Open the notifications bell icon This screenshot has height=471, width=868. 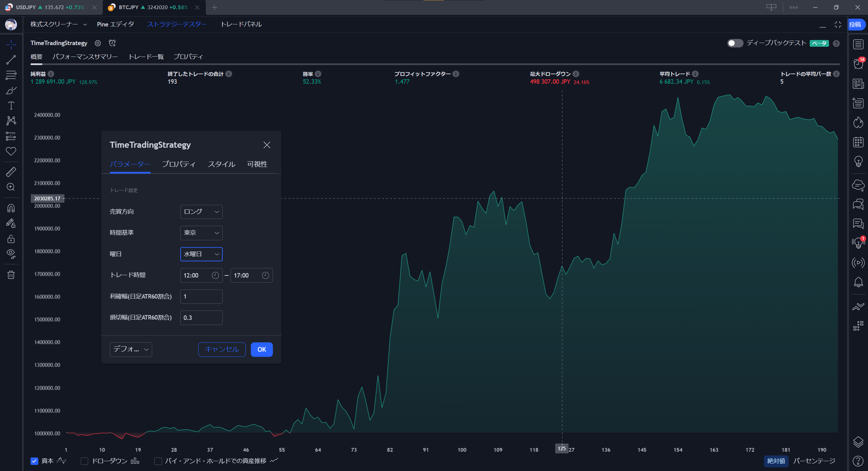tap(858, 282)
